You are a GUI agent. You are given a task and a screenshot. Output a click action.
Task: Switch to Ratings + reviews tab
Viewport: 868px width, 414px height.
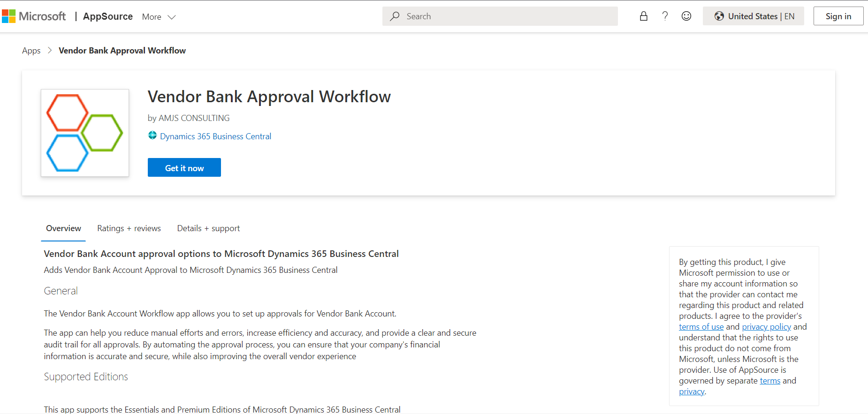pyautogui.click(x=129, y=228)
